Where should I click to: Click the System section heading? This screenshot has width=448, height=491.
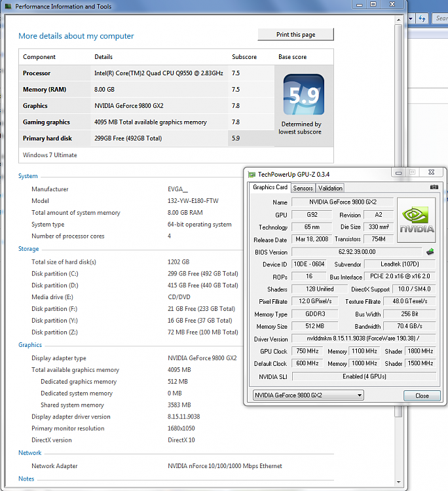pyautogui.click(x=28, y=176)
